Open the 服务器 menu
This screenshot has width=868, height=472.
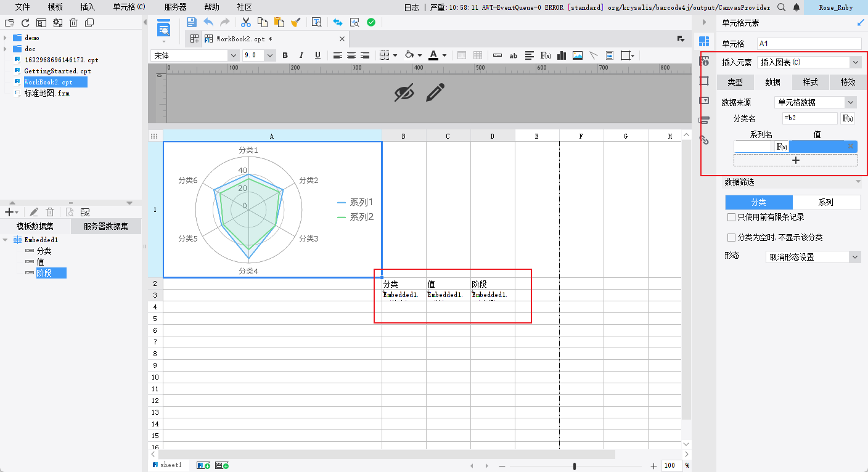tap(175, 7)
